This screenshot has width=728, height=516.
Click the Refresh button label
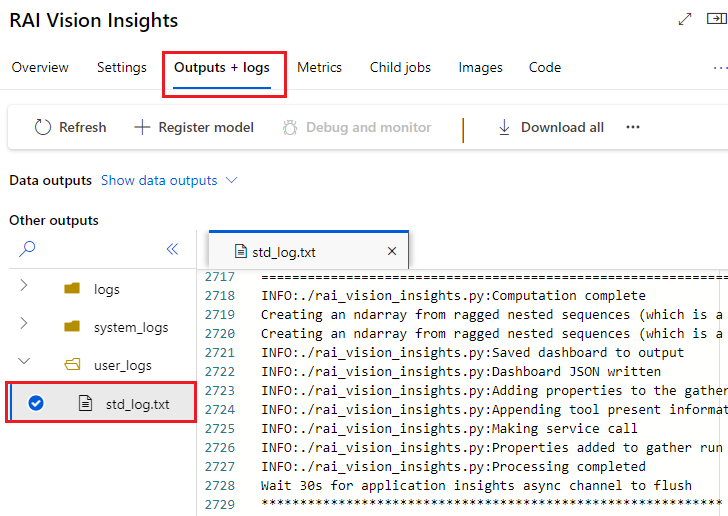tap(83, 127)
